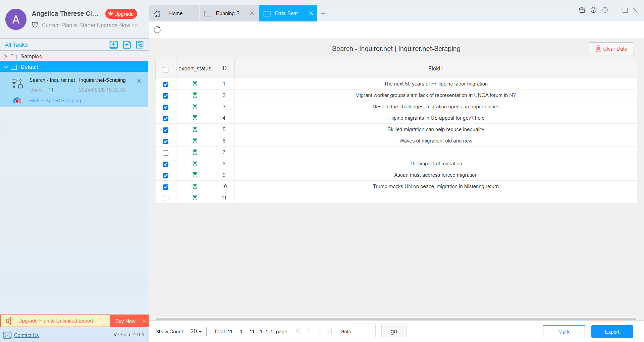The image size is (644, 342).
Task: Switch to the Running-S... tab
Action: pos(229,13)
